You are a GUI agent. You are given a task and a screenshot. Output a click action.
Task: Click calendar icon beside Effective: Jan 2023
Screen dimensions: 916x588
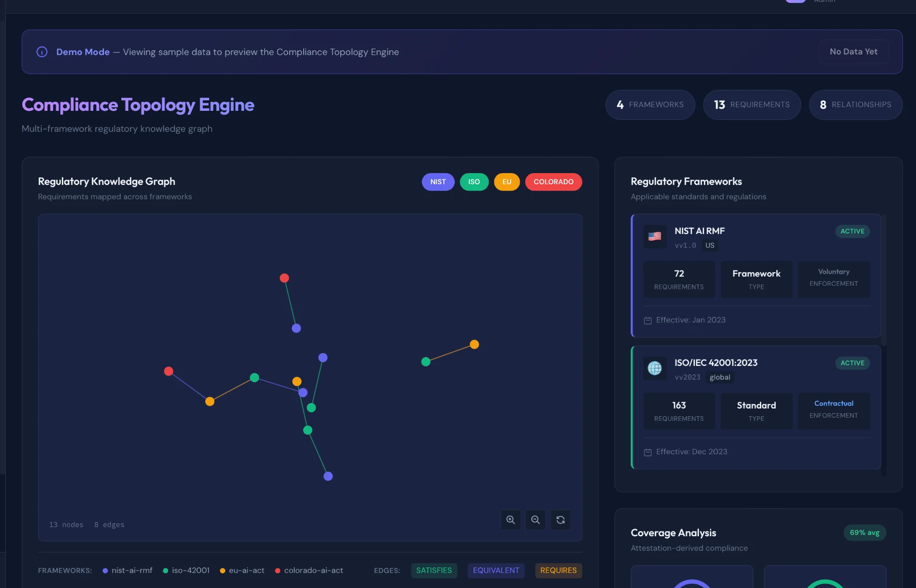[648, 321]
